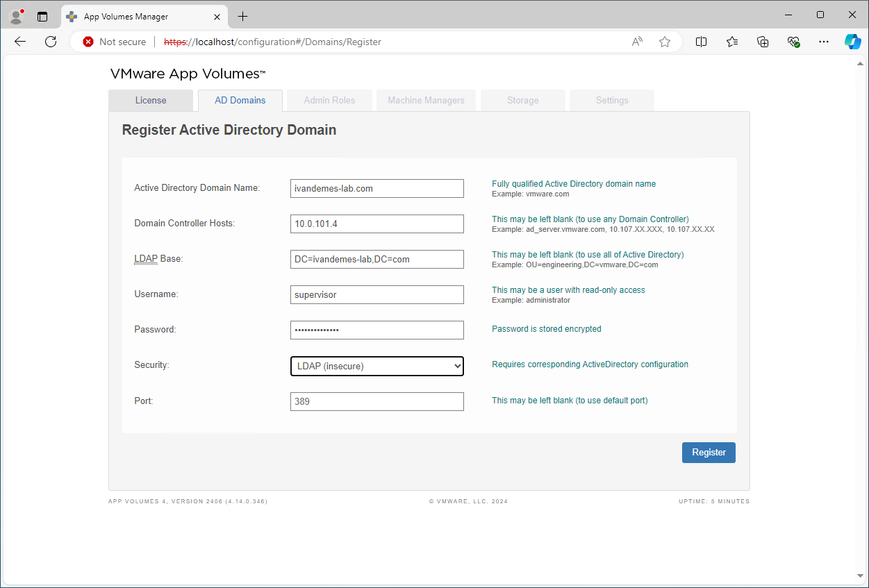Open the Settings and more menu
The image size is (869, 588).
[x=824, y=42]
